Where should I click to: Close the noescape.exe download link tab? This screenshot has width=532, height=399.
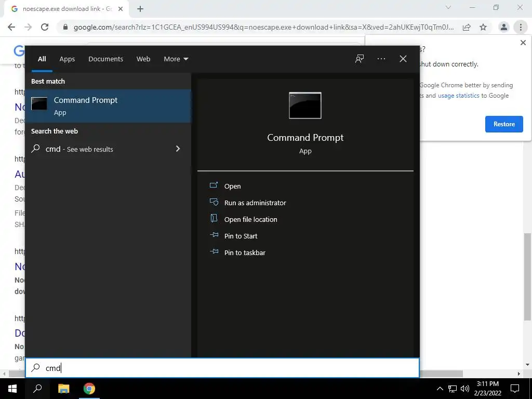[x=121, y=9]
